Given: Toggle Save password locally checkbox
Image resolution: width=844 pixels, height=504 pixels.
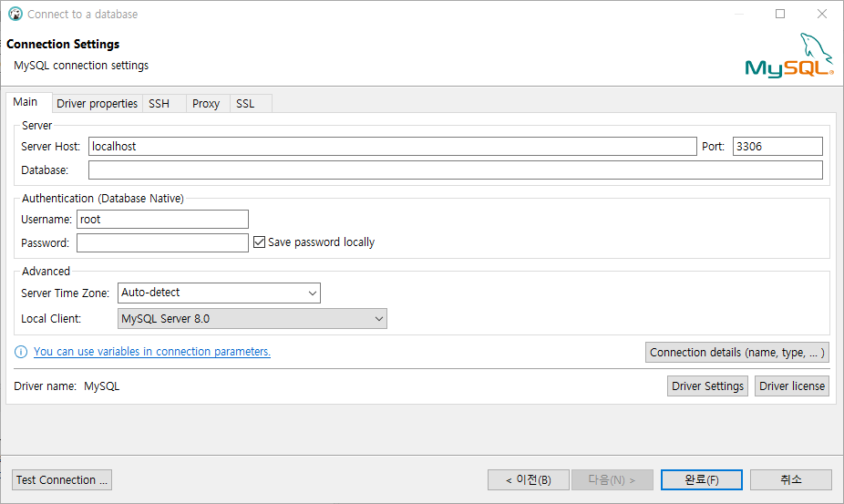Looking at the screenshot, I should point(260,242).
